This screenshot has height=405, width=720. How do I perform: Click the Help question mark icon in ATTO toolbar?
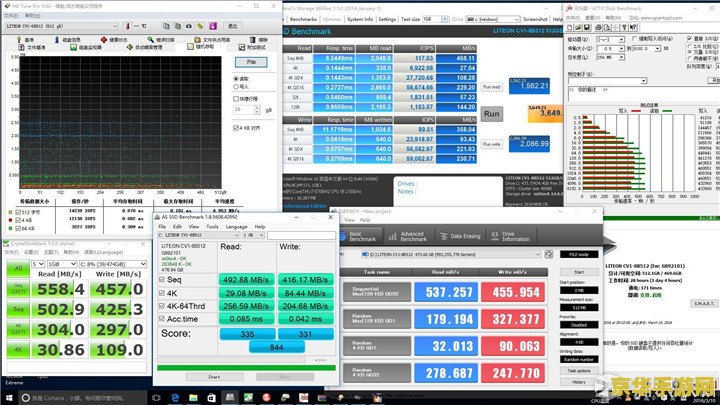point(624,28)
